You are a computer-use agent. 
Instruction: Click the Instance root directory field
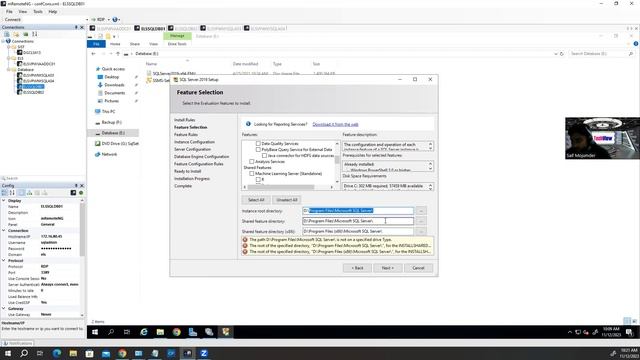[358, 211]
